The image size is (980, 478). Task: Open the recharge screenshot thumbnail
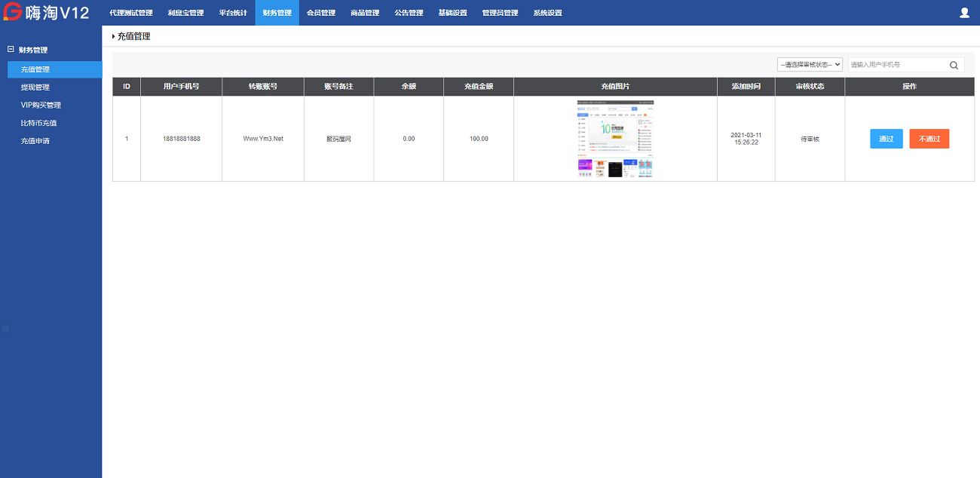[615, 139]
